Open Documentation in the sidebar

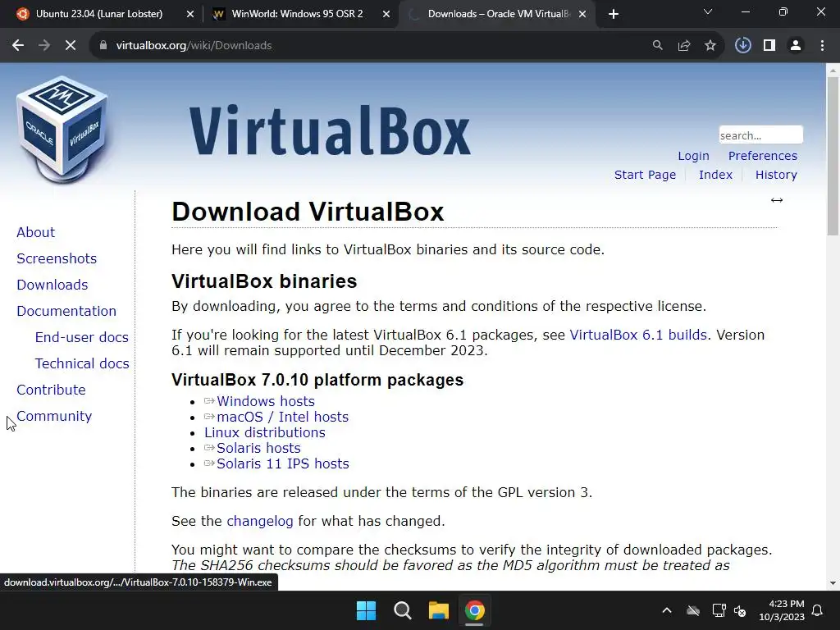pos(66,311)
